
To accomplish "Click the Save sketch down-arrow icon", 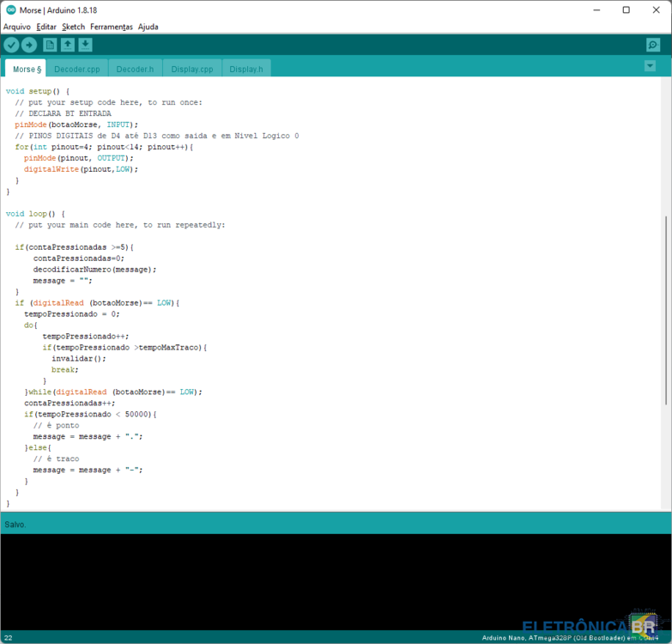I will click(86, 45).
